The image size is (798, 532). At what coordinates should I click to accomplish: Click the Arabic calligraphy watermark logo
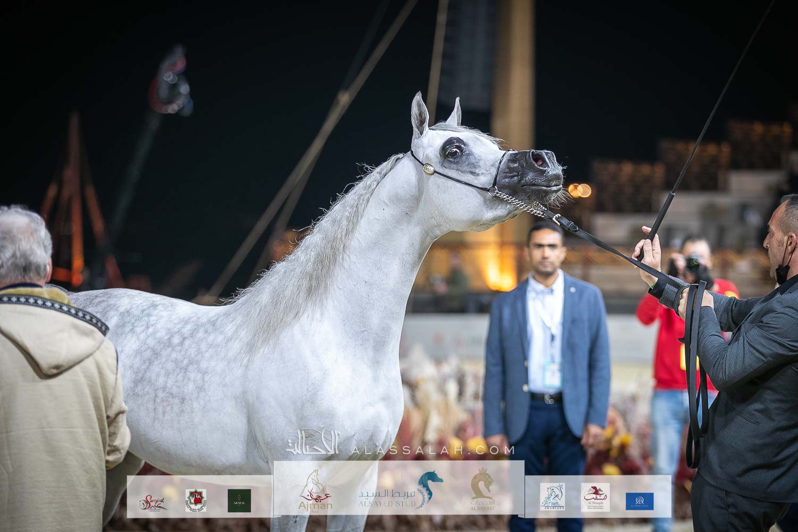coord(313,444)
